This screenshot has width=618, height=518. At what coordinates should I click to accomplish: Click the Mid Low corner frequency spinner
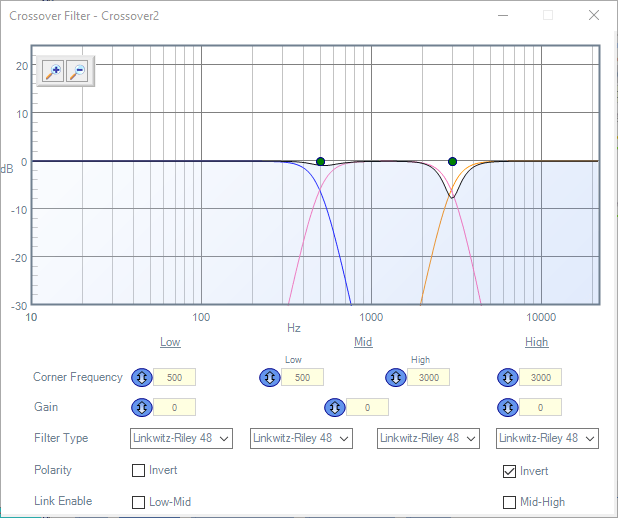pyautogui.click(x=269, y=378)
